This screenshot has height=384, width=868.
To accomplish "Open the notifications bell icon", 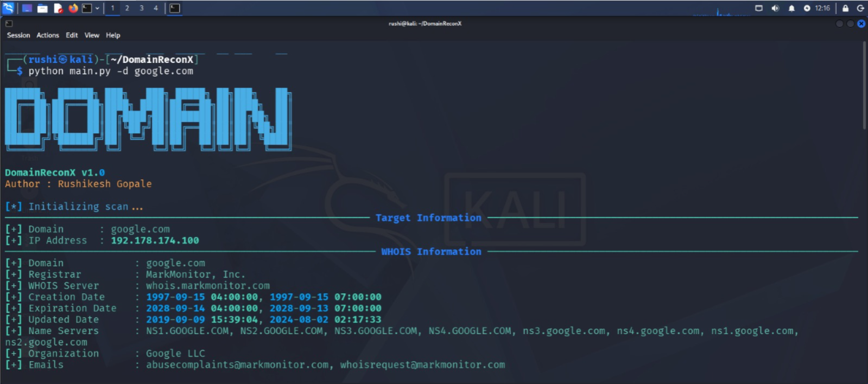I will pyautogui.click(x=791, y=8).
